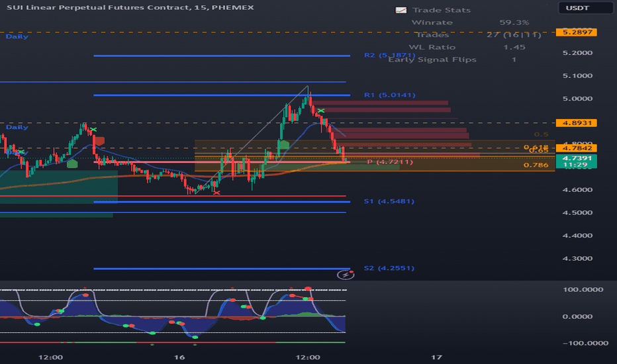
Task: Click the 59.3% winrate value
Action: (x=514, y=23)
